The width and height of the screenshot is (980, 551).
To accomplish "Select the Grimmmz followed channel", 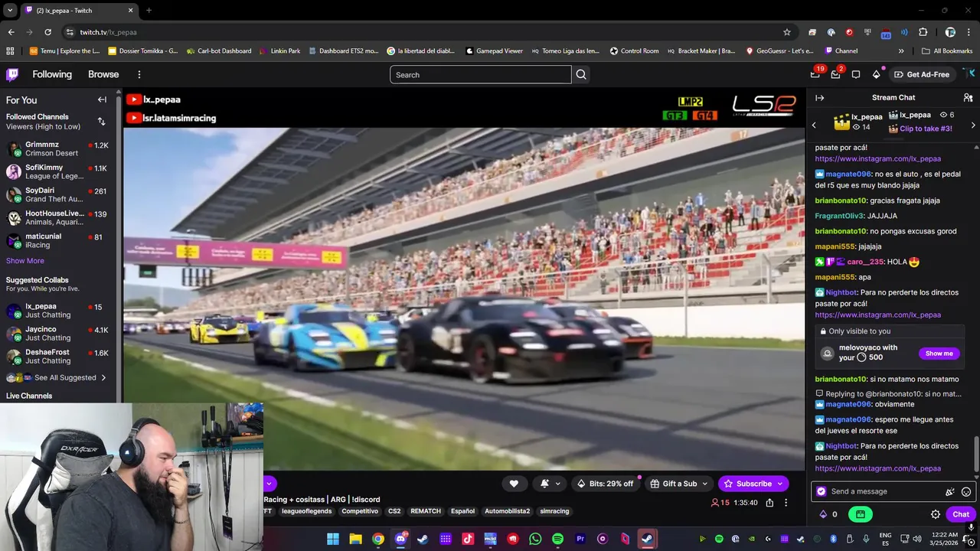I will [x=58, y=148].
